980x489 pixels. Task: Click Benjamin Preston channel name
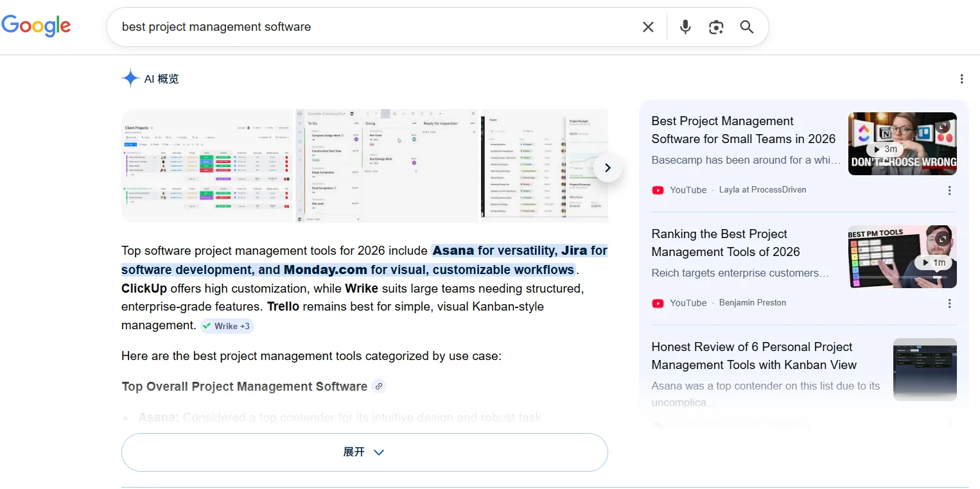pos(752,303)
